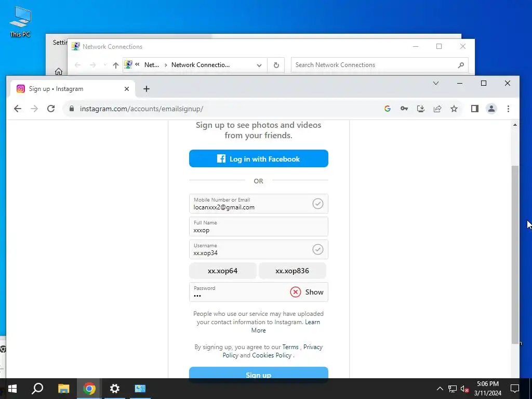Open the taskbar search
532x399 pixels.
pyautogui.click(x=37, y=389)
